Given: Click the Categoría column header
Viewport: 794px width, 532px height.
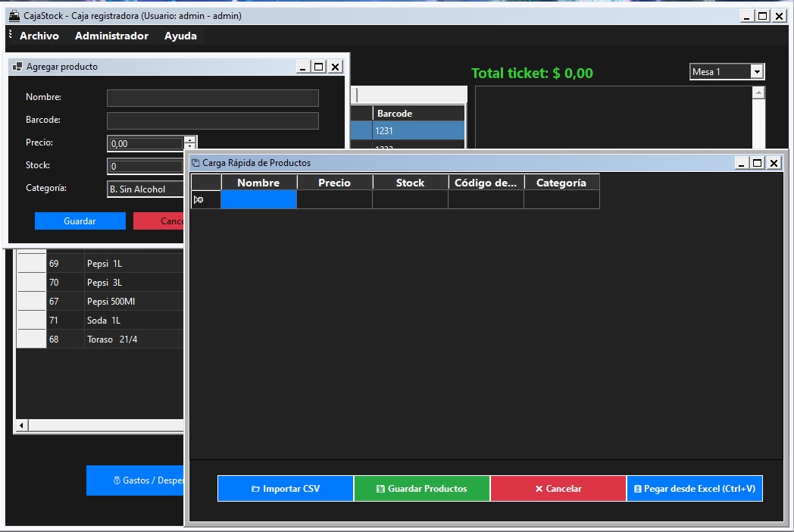Looking at the screenshot, I should coord(561,183).
